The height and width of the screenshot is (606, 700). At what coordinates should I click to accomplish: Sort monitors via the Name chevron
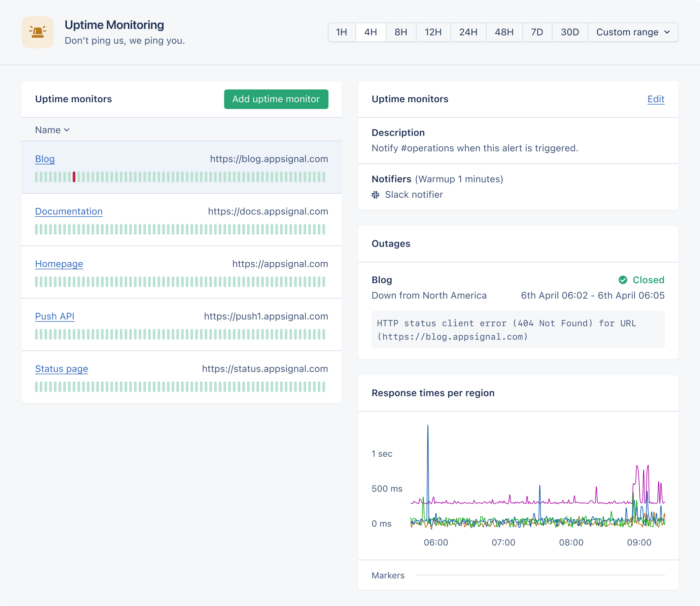(67, 130)
